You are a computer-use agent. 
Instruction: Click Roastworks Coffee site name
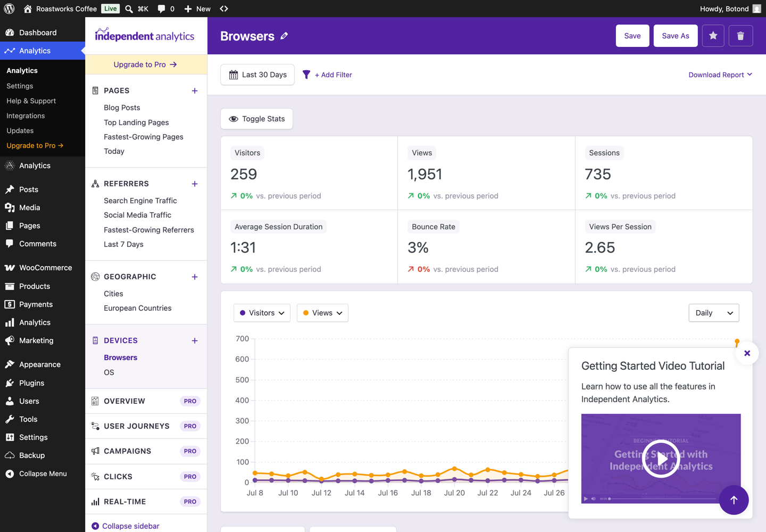[60, 9]
